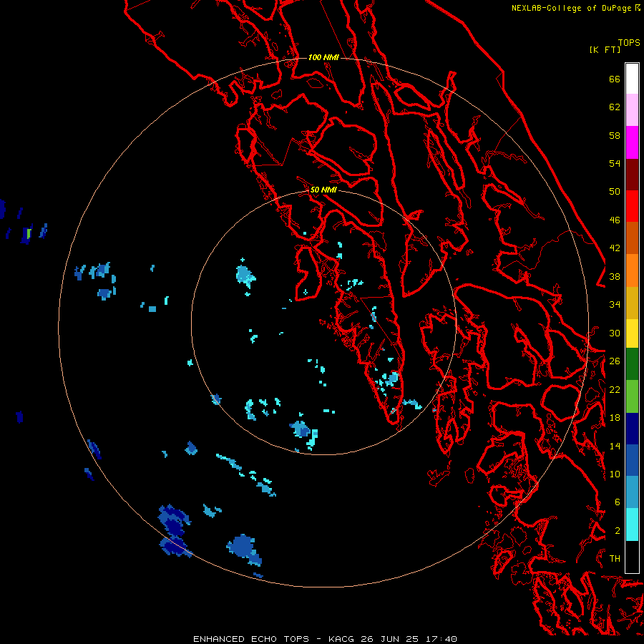Click the '100 NMI' range ring label
This screenshot has width=644, height=644.
coord(323,57)
